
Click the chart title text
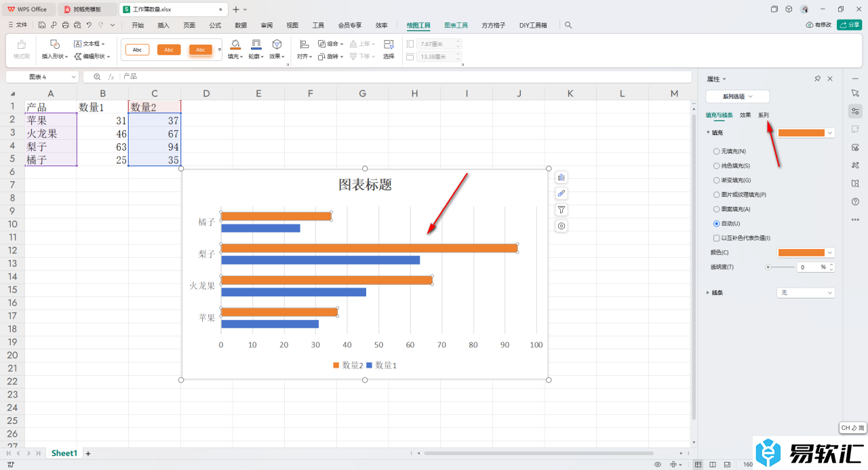[366, 184]
